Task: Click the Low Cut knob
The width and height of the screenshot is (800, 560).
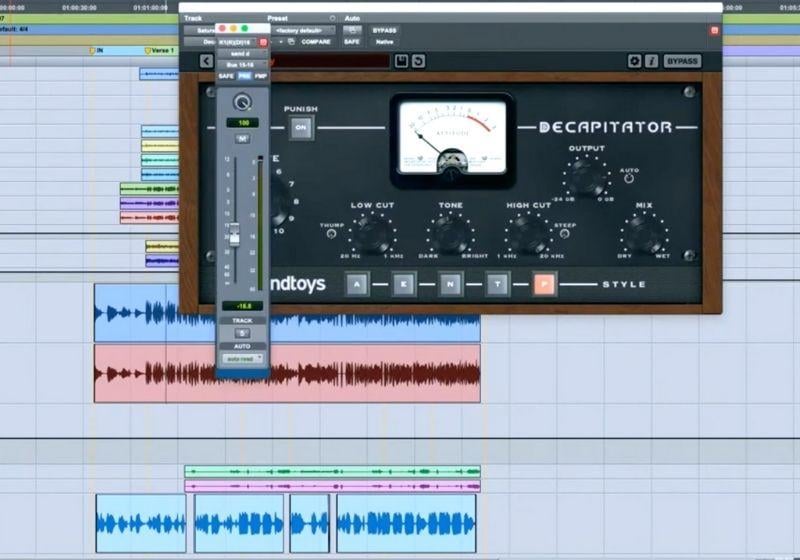Action: [372, 234]
